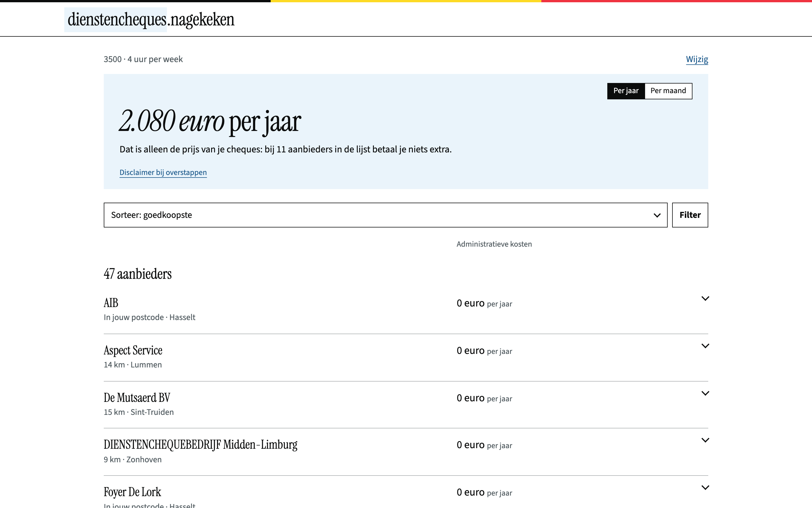This screenshot has height=508, width=812.
Task: Switch to Per maand view
Action: pos(668,91)
